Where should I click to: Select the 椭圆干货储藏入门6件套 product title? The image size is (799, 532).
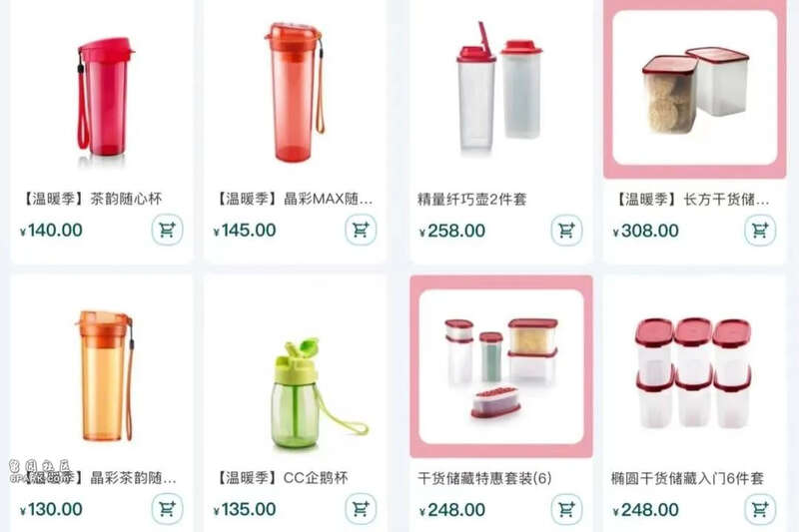coord(687,478)
